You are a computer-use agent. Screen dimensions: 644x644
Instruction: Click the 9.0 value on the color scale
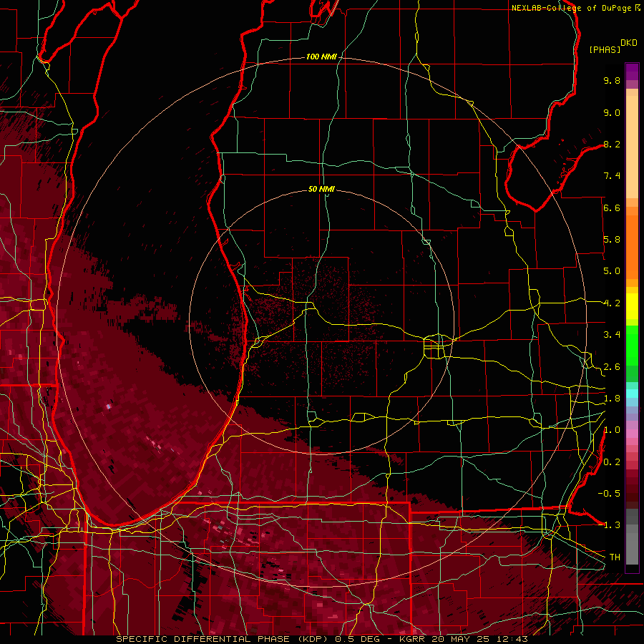tap(612, 112)
